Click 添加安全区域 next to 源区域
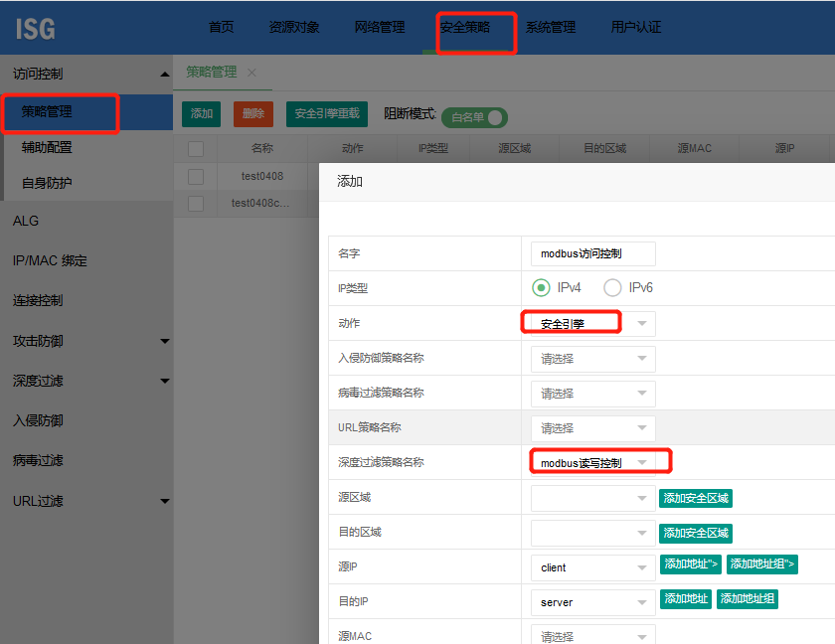The image size is (835, 644). (x=696, y=498)
